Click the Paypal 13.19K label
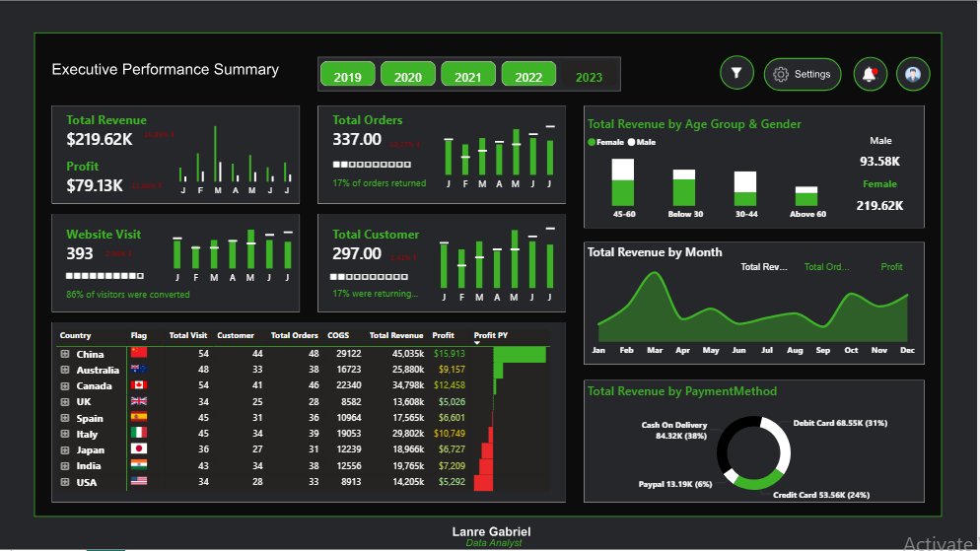Image resolution: width=980 pixels, height=551 pixels. point(675,484)
